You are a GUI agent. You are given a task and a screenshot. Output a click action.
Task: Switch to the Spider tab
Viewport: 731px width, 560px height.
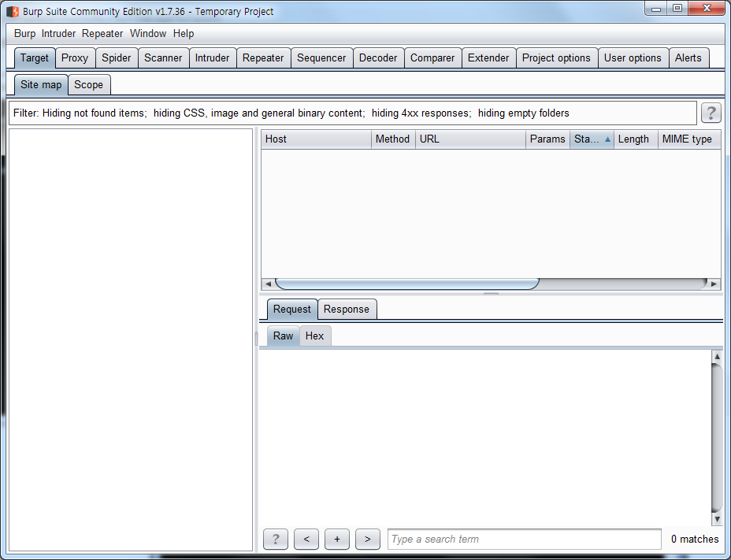(116, 57)
